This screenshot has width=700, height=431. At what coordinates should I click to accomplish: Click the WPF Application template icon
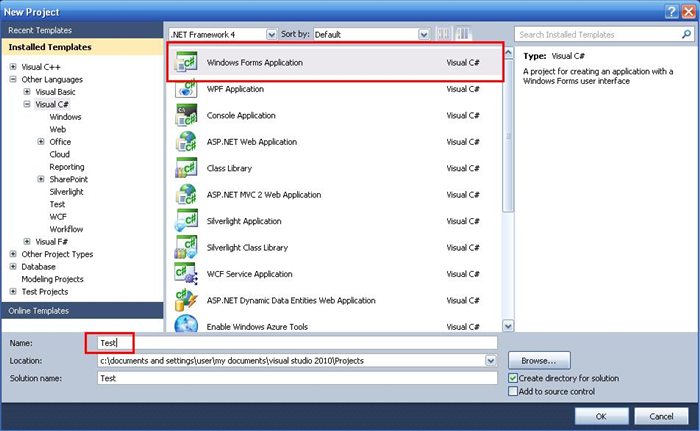click(186, 88)
